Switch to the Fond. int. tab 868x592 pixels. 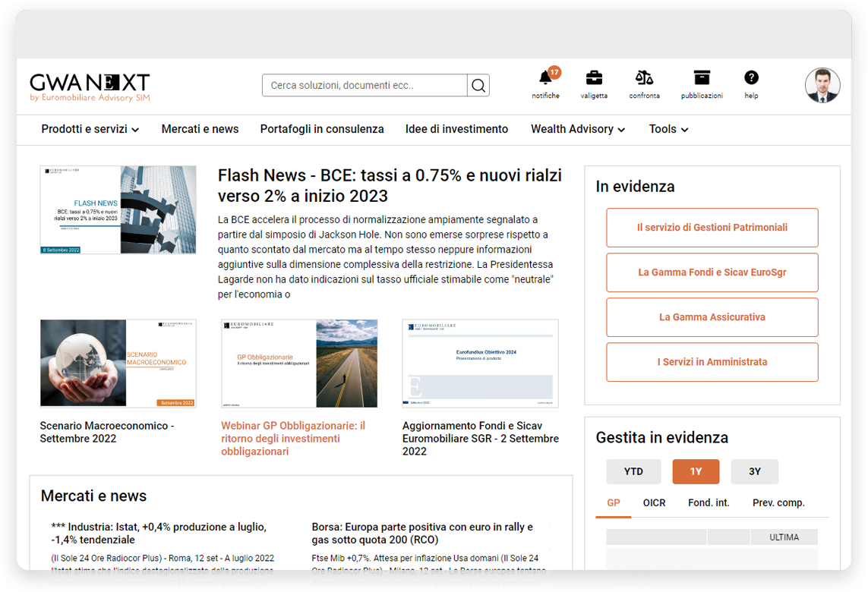[x=709, y=503]
